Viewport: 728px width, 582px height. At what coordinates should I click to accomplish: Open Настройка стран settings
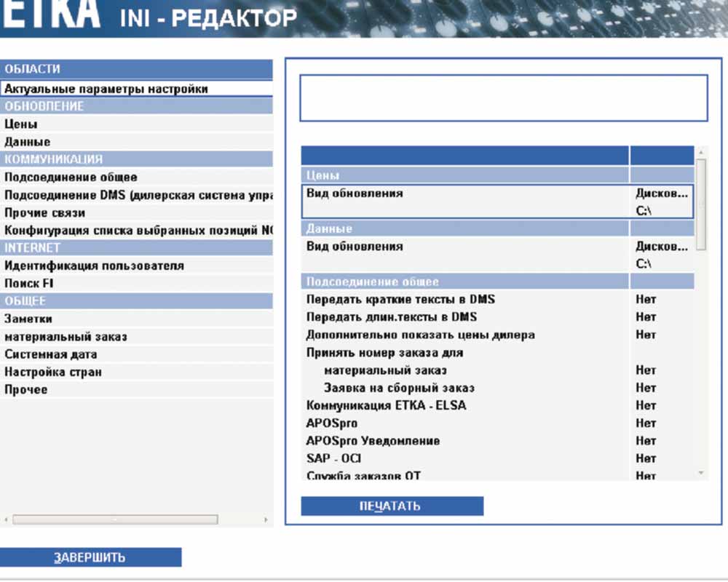(53, 372)
